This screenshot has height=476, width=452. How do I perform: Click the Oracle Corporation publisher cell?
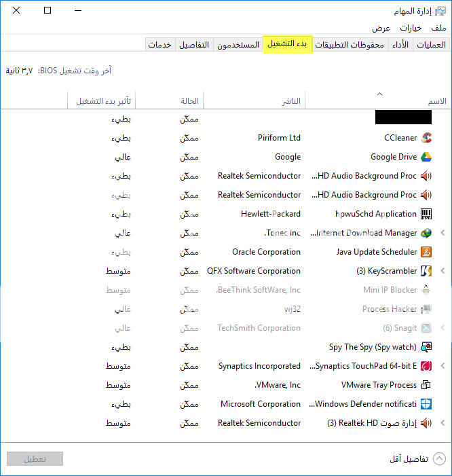tap(266, 252)
